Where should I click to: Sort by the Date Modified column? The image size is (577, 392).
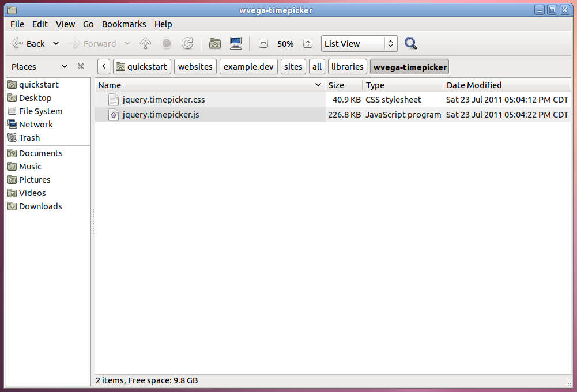pyautogui.click(x=507, y=85)
